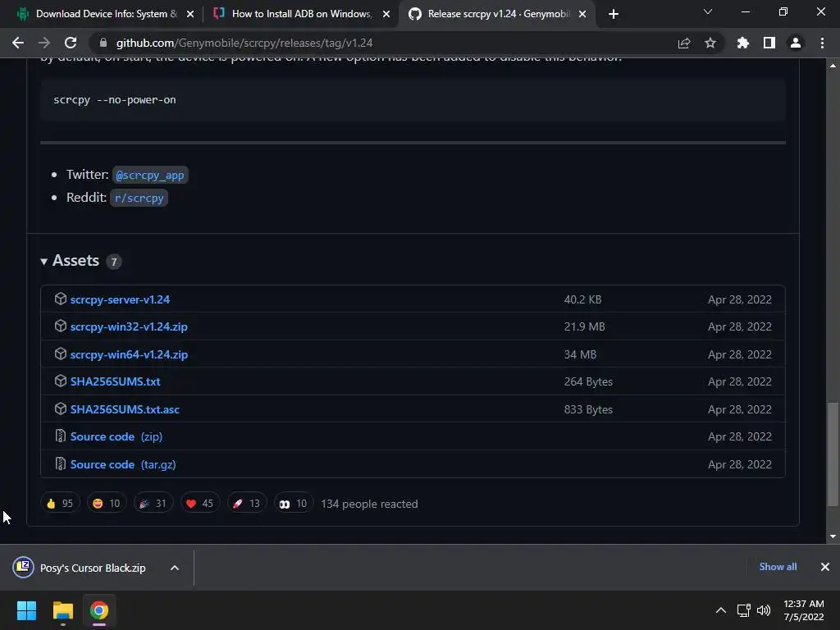Click the 134 people reacted text
Screen dimensions: 840x630
[x=369, y=504]
